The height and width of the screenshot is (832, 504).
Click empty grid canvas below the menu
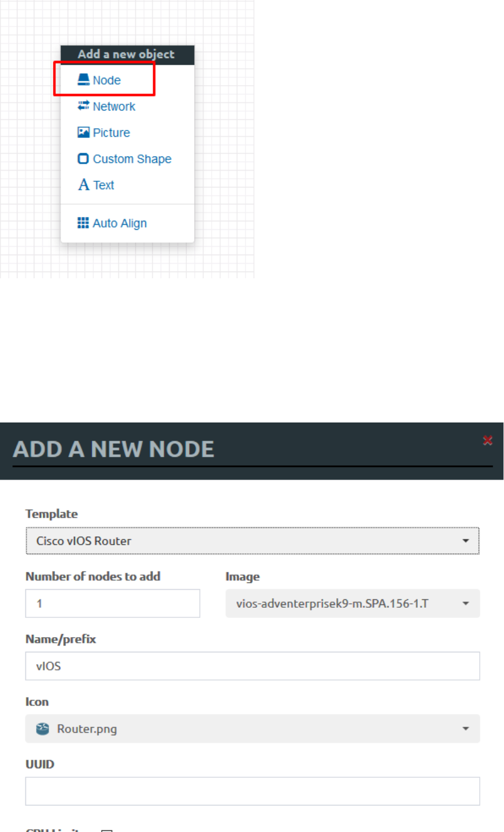[x=127, y=262]
